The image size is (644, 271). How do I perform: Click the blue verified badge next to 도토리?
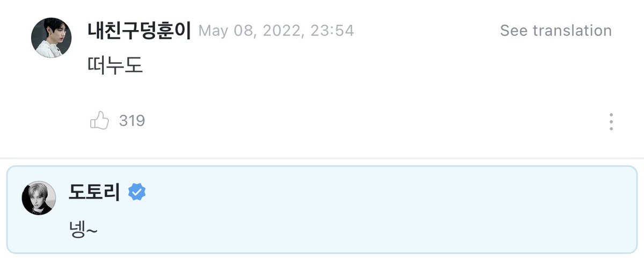point(137,192)
